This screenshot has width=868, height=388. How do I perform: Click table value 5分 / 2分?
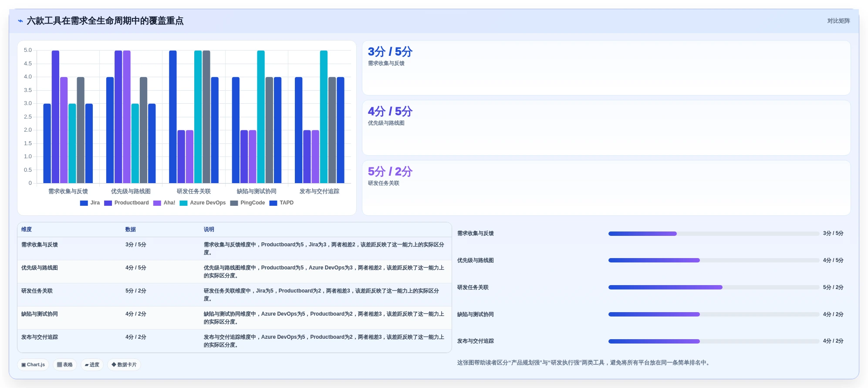(x=136, y=291)
